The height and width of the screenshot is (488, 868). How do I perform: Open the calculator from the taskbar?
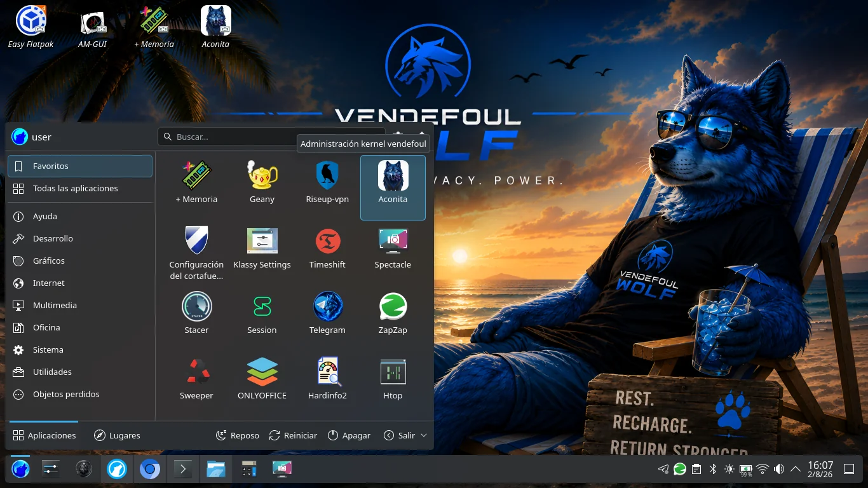coord(249,470)
